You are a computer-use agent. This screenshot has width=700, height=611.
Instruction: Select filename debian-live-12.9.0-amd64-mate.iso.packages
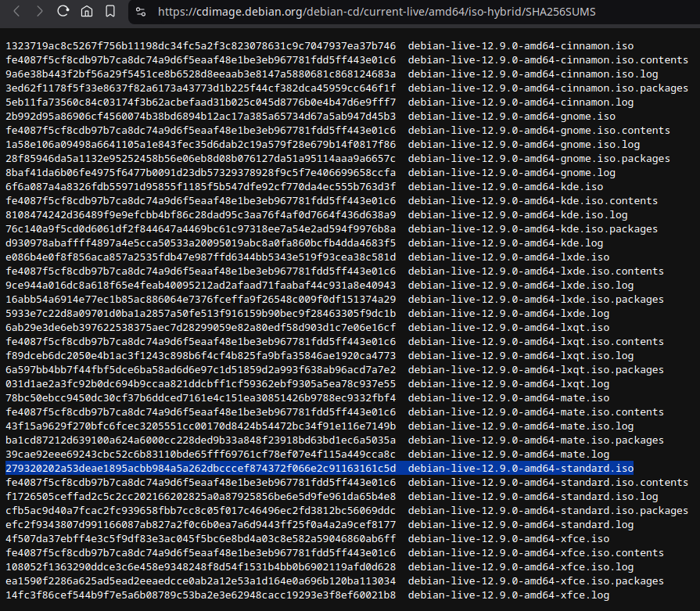[x=536, y=440]
